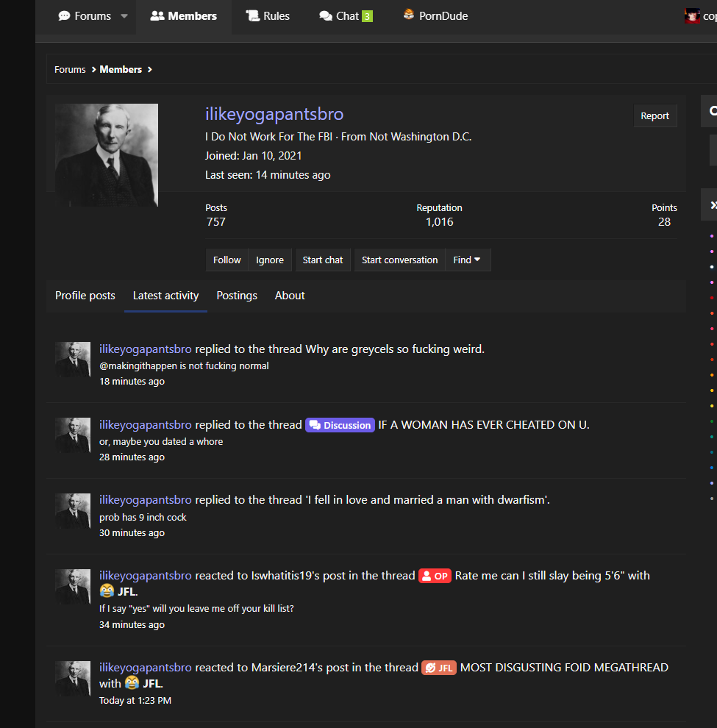The width and height of the screenshot is (717, 728).
Task: Switch to the Postings tab
Action: click(237, 296)
